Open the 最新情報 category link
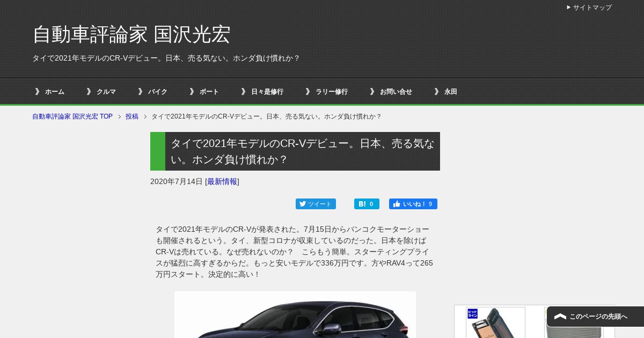The height and width of the screenshot is (338, 644). (222, 182)
